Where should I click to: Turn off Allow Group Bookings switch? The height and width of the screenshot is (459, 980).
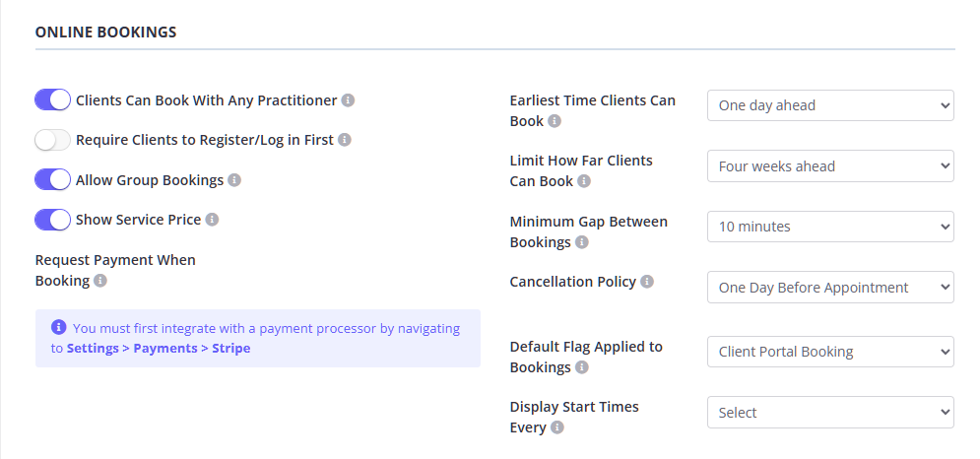click(53, 180)
